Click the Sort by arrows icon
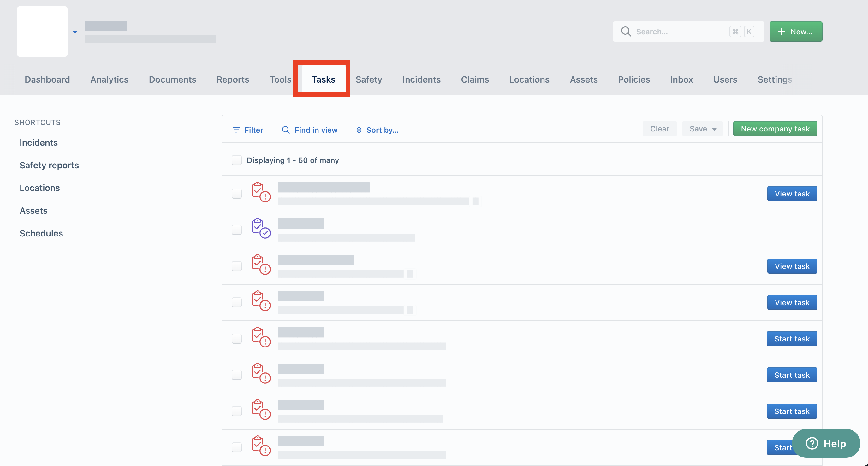868x466 pixels. [x=359, y=130]
